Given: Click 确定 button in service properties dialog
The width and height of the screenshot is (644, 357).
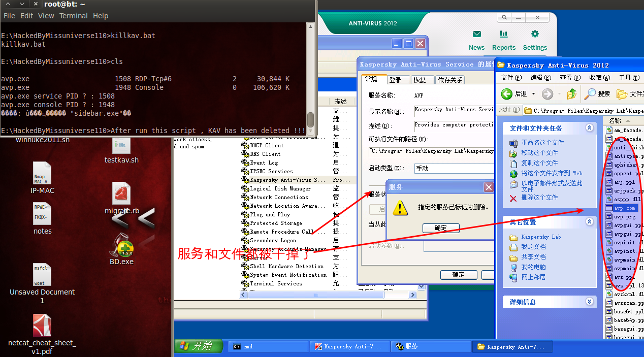Looking at the screenshot, I should 459,275.
